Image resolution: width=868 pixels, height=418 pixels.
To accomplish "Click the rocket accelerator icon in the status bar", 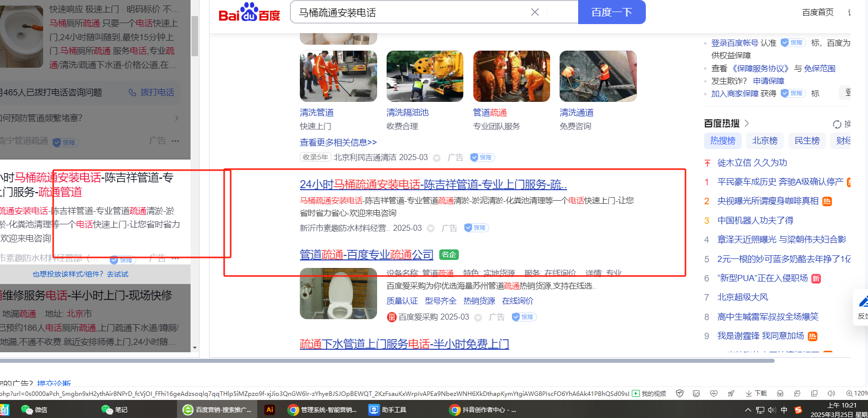I will point(731,393).
